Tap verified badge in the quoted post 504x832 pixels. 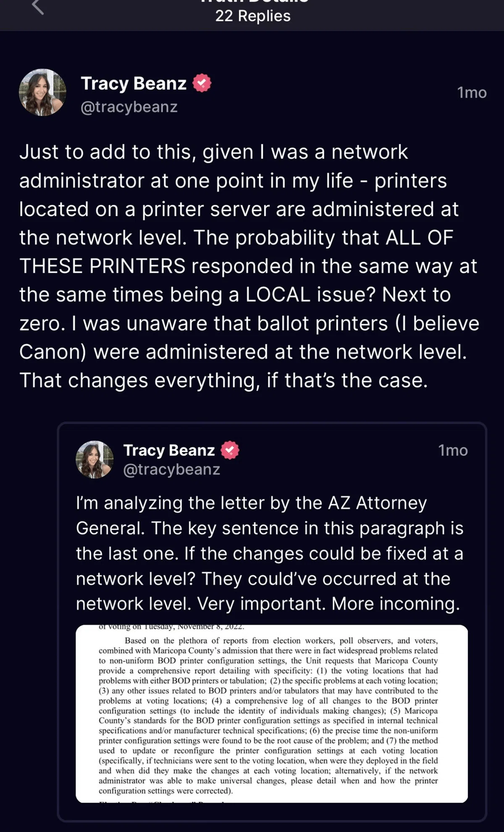point(230,450)
